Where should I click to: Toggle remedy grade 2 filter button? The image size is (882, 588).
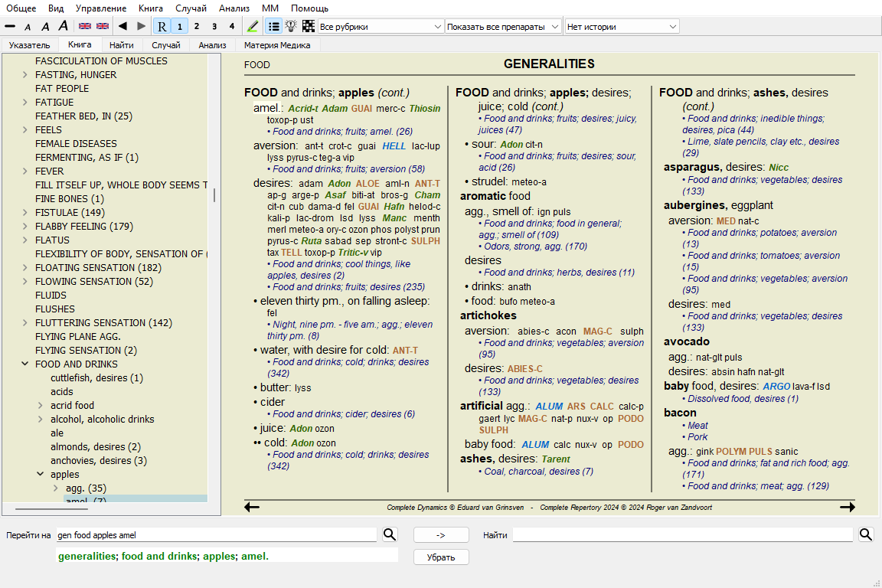click(196, 26)
